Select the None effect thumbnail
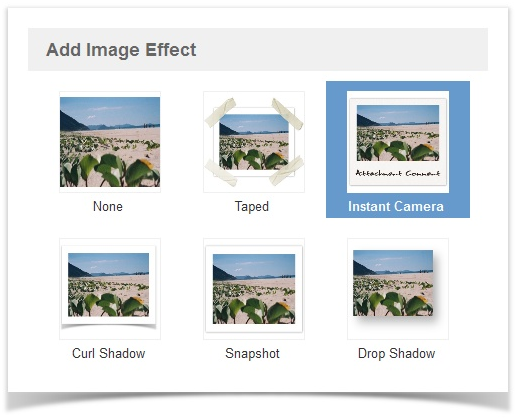 click(110, 142)
